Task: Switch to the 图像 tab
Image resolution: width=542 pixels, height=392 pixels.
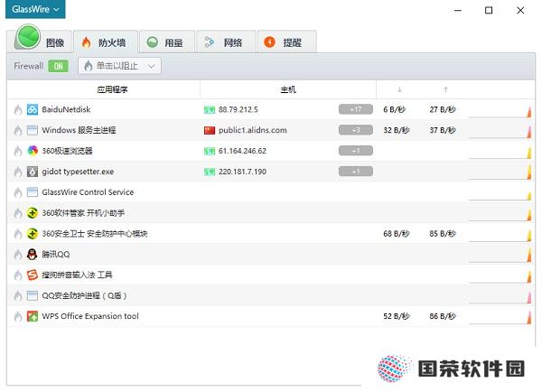Action: click(40, 42)
